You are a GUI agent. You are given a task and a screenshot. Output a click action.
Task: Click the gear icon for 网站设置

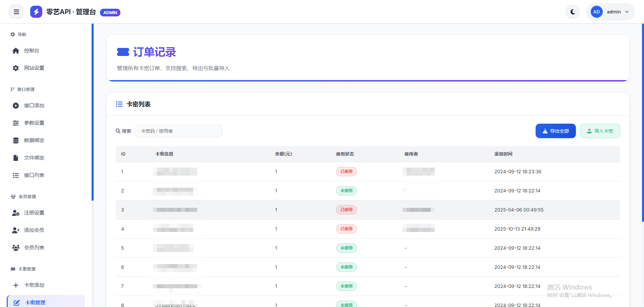click(x=16, y=68)
